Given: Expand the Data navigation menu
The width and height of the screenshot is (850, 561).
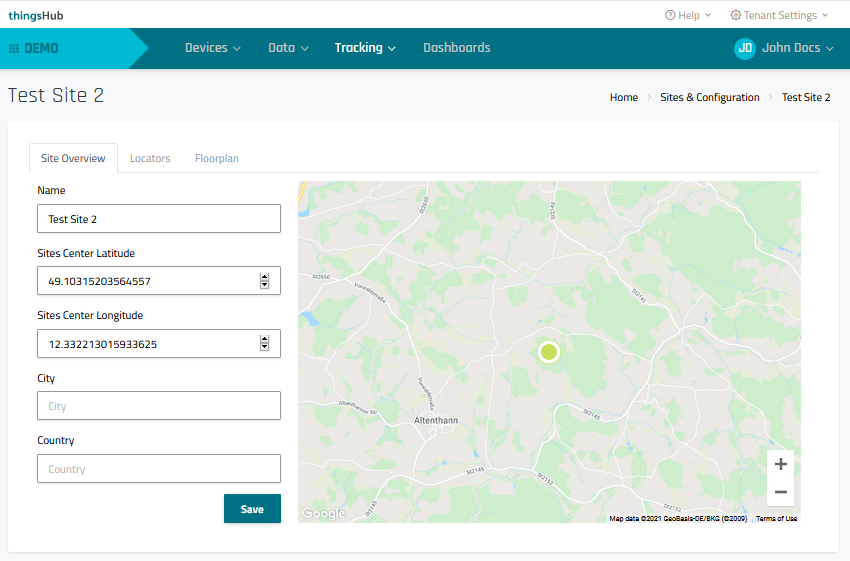Looking at the screenshot, I should click(x=288, y=48).
